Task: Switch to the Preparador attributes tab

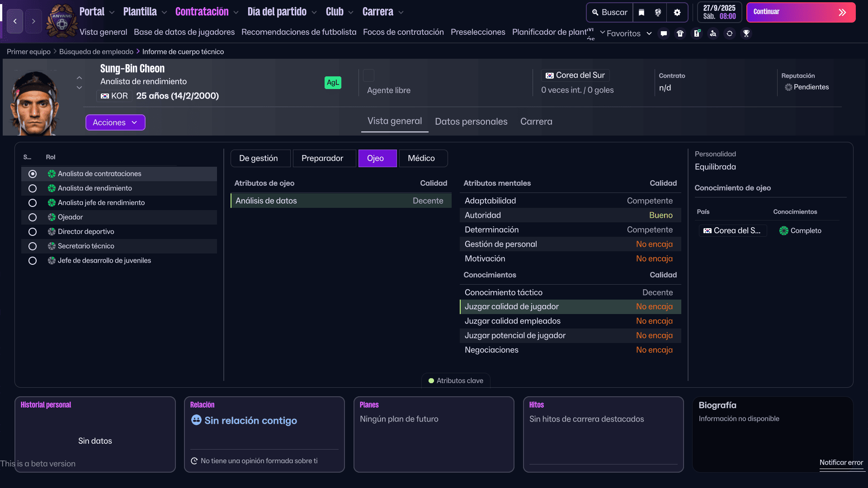Action: [x=322, y=158]
